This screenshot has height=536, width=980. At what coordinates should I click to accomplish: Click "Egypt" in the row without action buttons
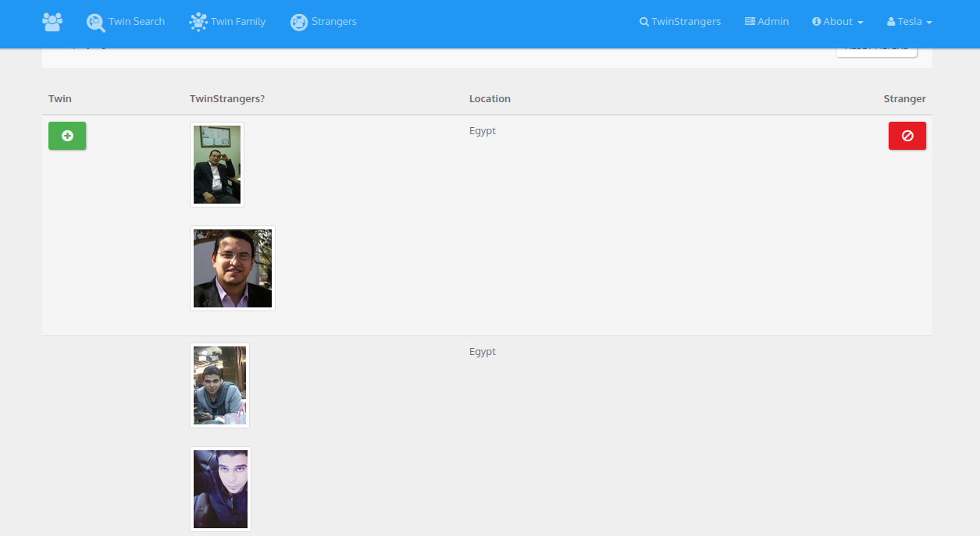[483, 352]
